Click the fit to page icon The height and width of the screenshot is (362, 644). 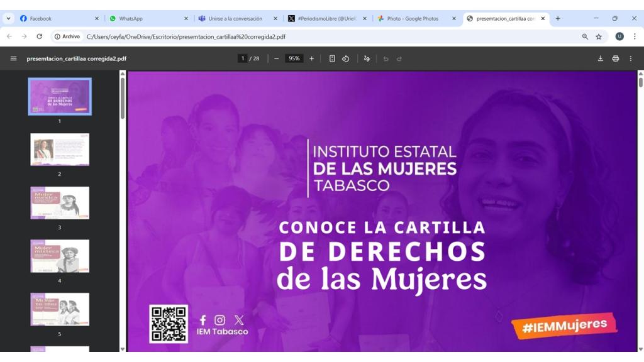332,58
